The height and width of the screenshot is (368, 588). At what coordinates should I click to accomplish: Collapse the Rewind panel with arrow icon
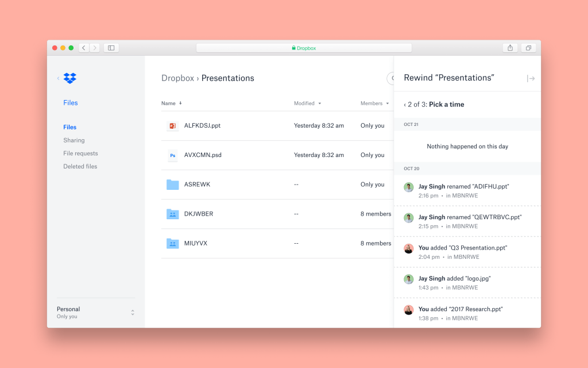tap(531, 79)
